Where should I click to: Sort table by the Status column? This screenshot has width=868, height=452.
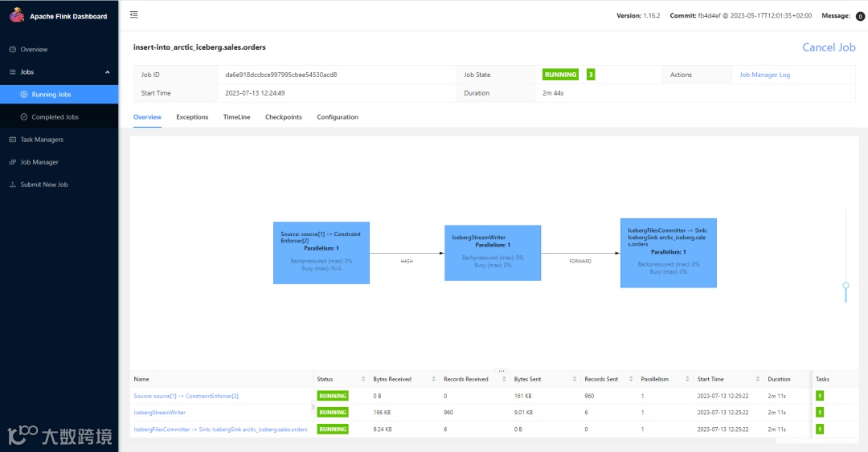point(363,379)
